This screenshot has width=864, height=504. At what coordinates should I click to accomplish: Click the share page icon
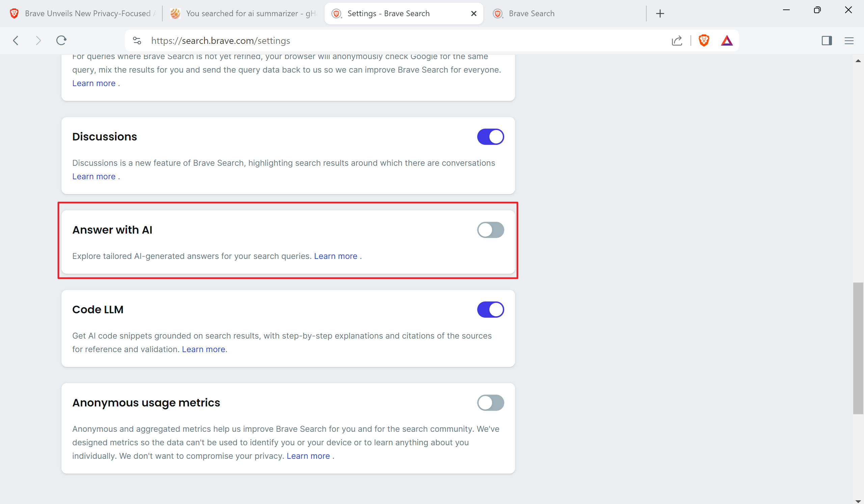(676, 41)
